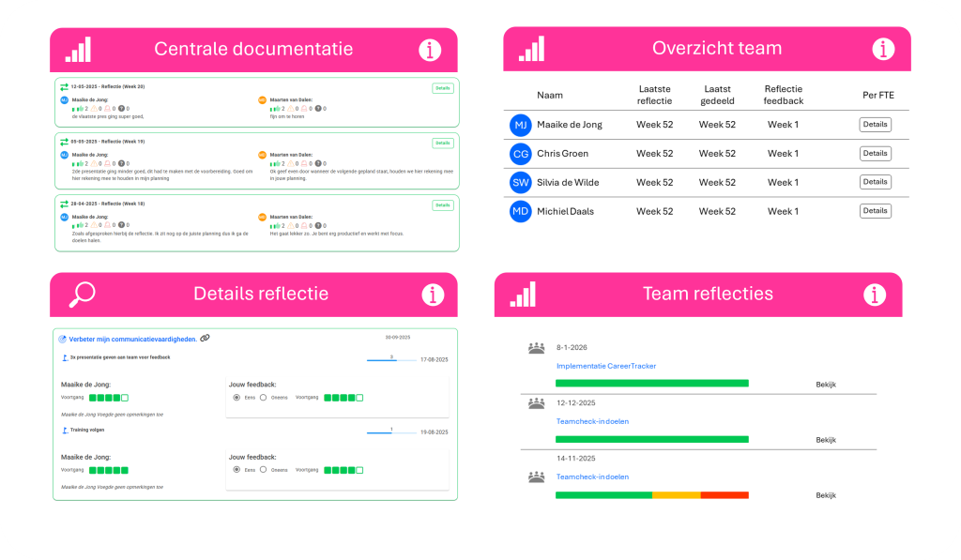Select the Eens radio in first Jouw feedback

coord(236,398)
